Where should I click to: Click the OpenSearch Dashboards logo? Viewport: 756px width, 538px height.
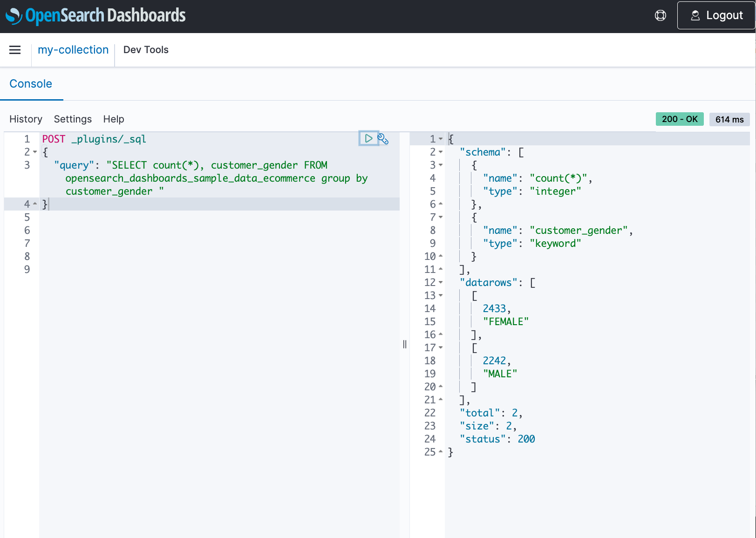[x=95, y=15]
